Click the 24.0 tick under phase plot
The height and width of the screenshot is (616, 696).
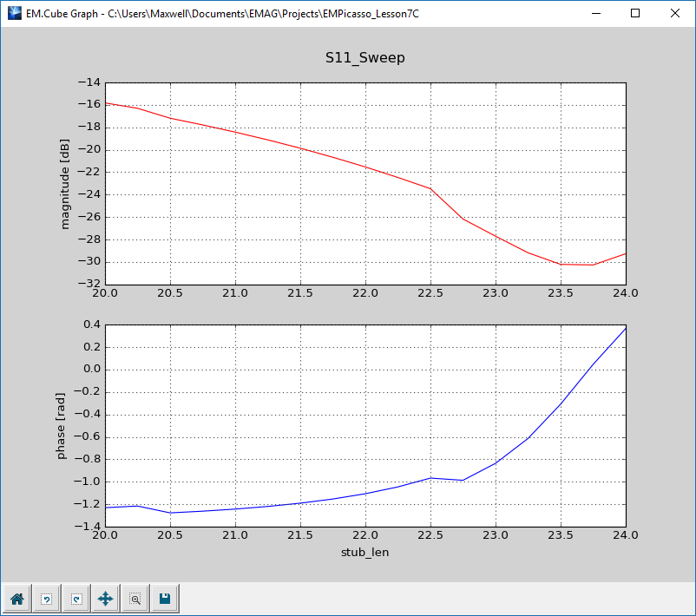(x=625, y=534)
